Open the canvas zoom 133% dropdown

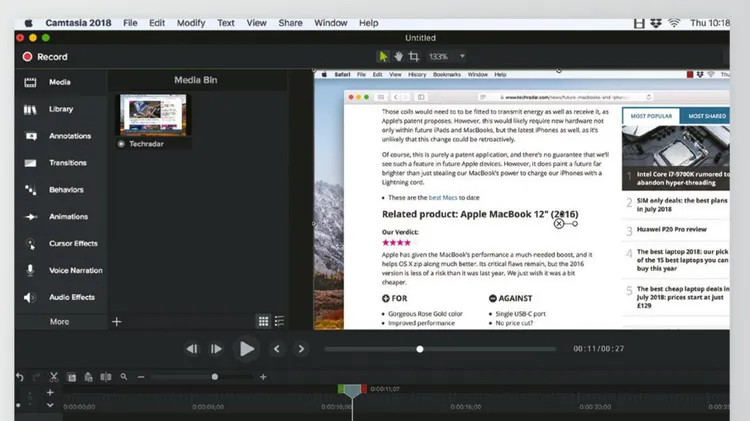(448, 57)
